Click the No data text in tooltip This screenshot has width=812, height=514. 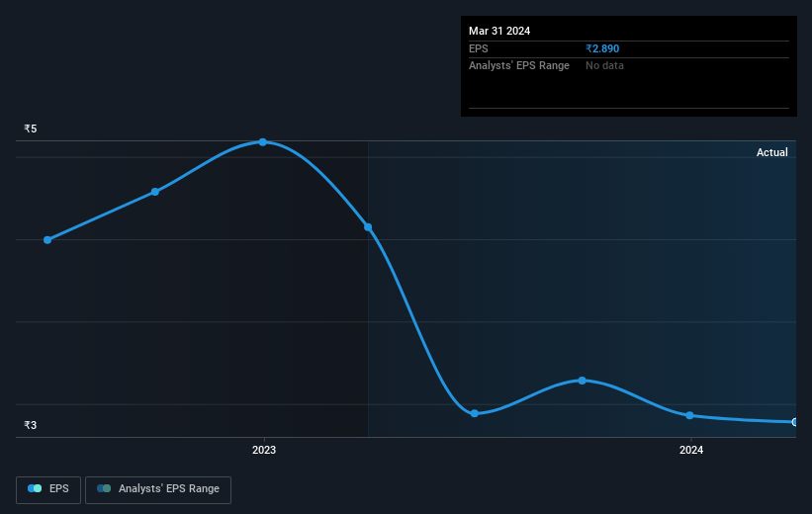pos(604,66)
